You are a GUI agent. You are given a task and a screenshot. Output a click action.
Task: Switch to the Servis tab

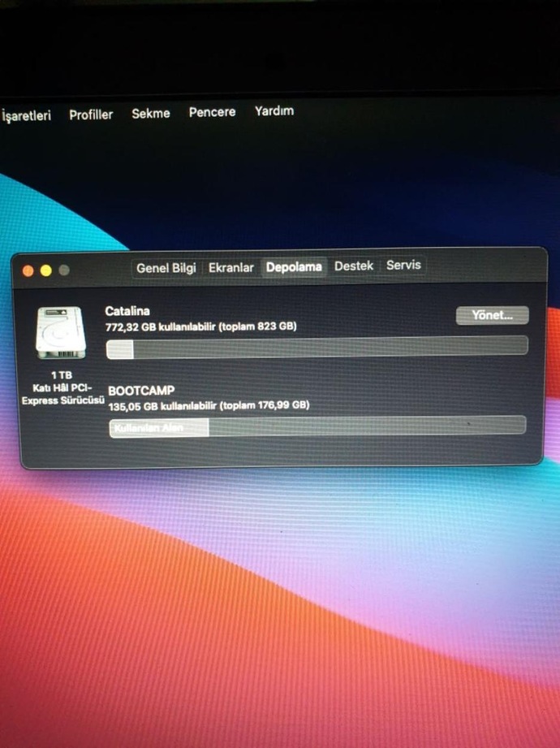point(403,265)
